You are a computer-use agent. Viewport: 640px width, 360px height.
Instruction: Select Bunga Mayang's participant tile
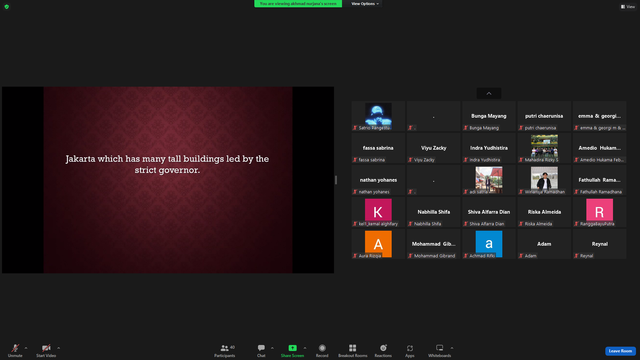(x=489, y=116)
